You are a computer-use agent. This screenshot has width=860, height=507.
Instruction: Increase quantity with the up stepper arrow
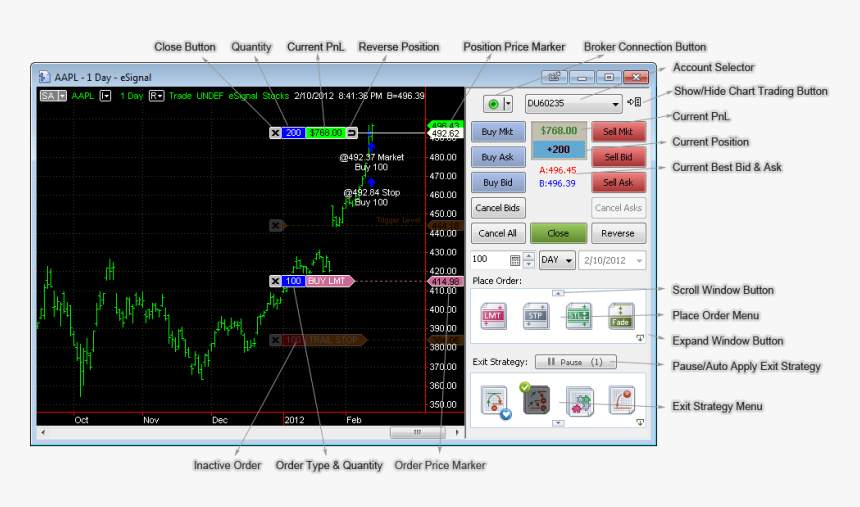point(529,256)
